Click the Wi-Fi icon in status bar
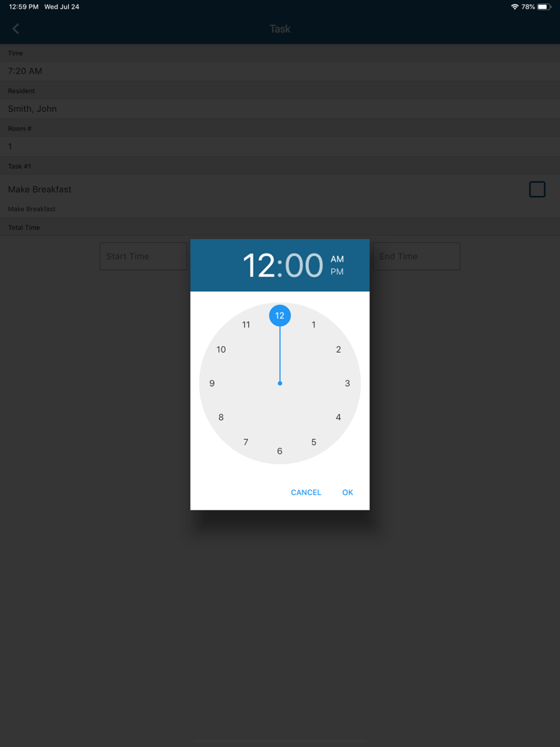The image size is (560, 747). pyautogui.click(x=514, y=6)
